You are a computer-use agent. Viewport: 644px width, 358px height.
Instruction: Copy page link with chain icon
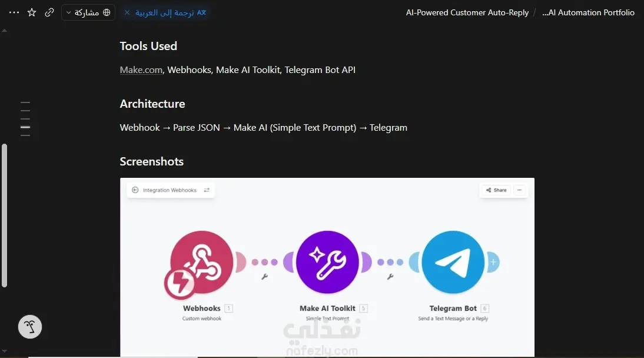49,12
